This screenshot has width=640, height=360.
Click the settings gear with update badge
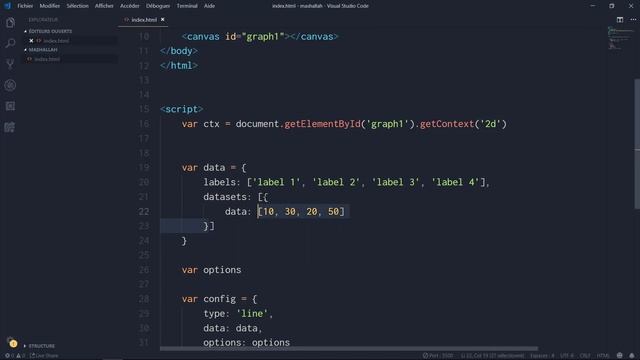click(x=12, y=342)
